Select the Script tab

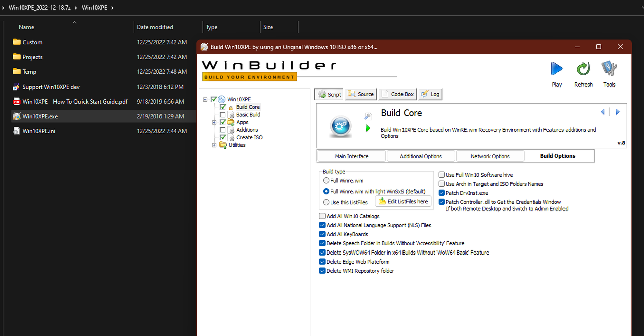pos(329,94)
